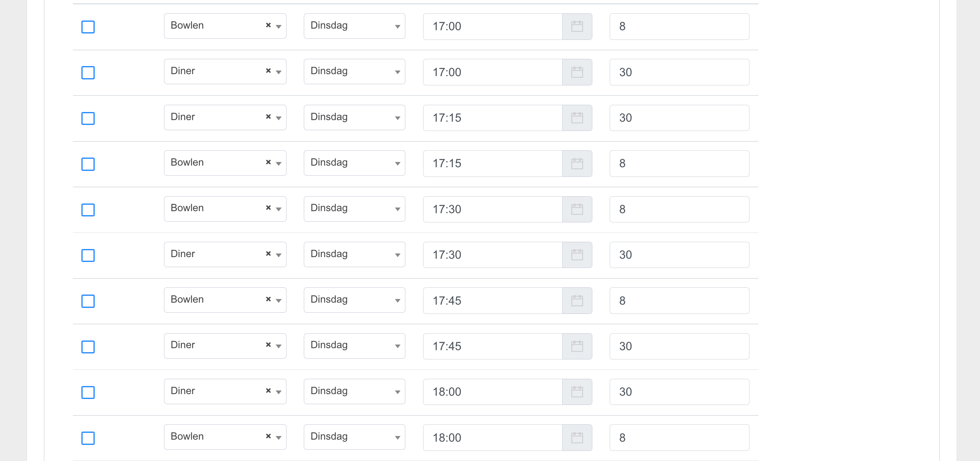Check the box for Diner 18:00 row

(x=88, y=392)
